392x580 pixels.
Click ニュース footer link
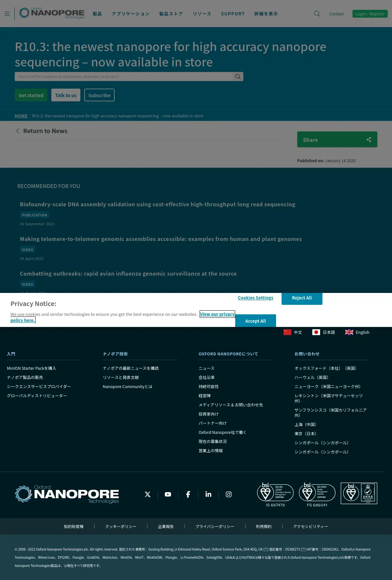(206, 368)
